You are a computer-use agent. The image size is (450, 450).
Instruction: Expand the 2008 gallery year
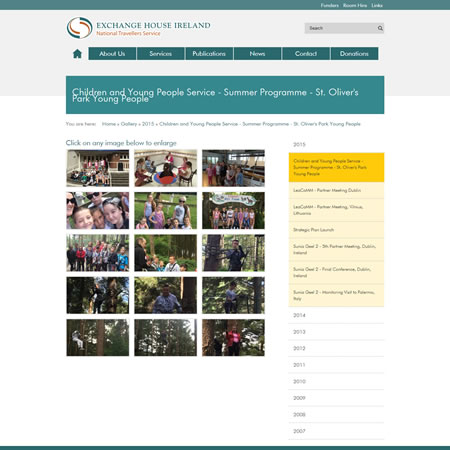[336, 415]
